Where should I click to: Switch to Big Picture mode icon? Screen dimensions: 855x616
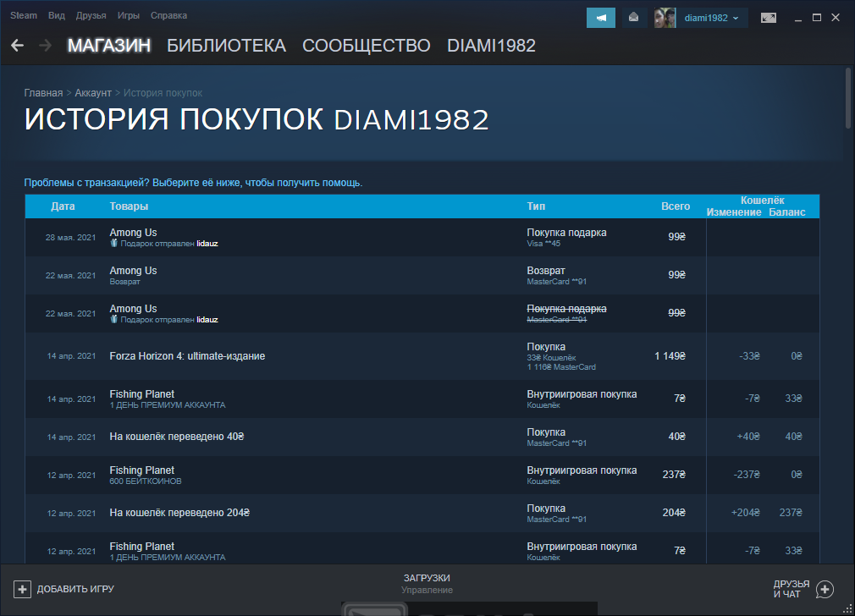(x=769, y=18)
